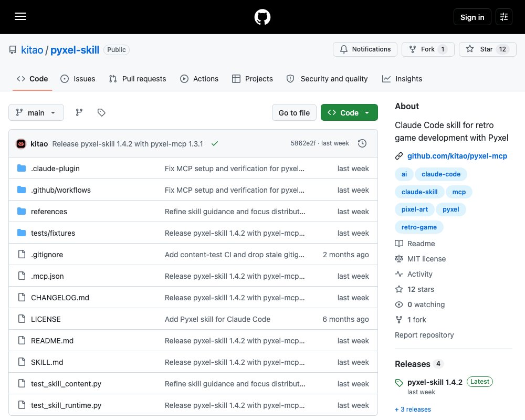The height and width of the screenshot is (420, 525).
Task: Open the README.md file
Action: click(52, 341)
